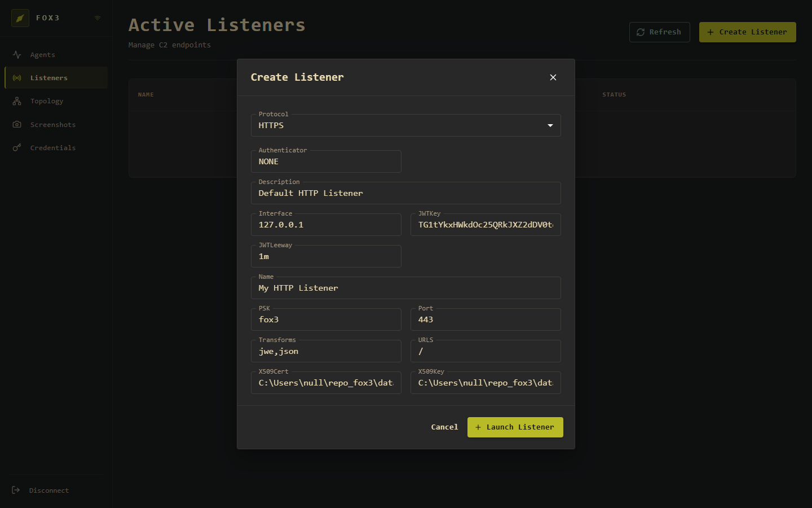Cancel the Create Listener dialog
This screenshot has height=508, width=812.
point(444,427)
